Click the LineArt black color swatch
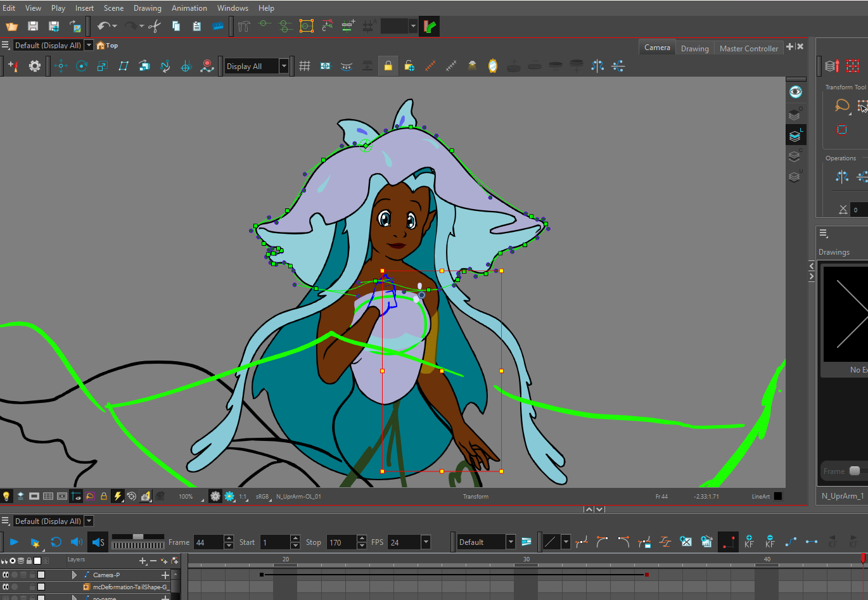Viewport: 868px width, 600px height. click(x=778, y=496)
